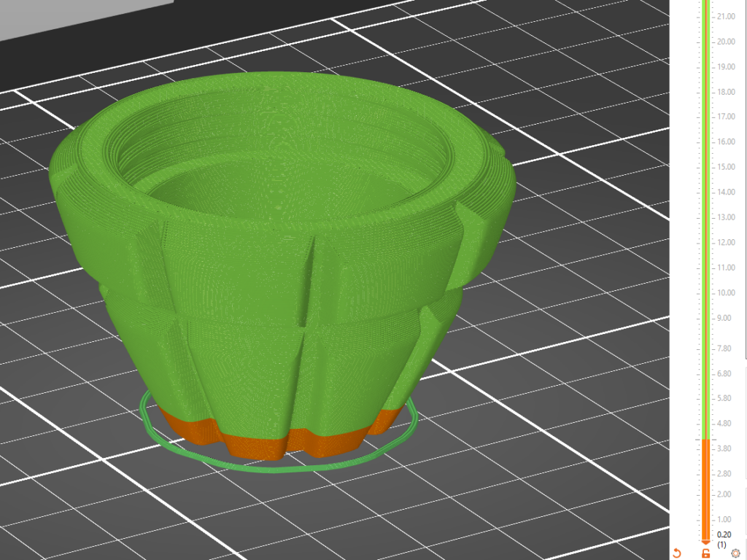Set the layer slider to height 21.00
Image resolution: width=747 pixels, height=560 pixels.
click(x=705, y=16)
